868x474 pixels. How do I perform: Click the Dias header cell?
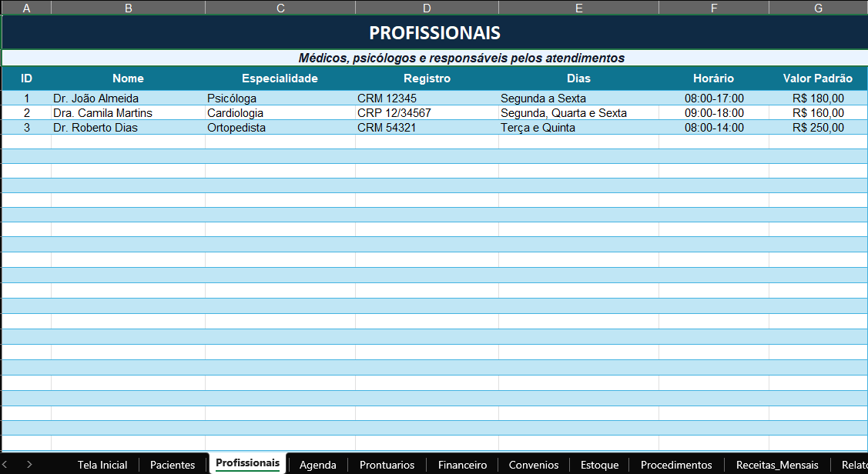[x=578, y=78]
